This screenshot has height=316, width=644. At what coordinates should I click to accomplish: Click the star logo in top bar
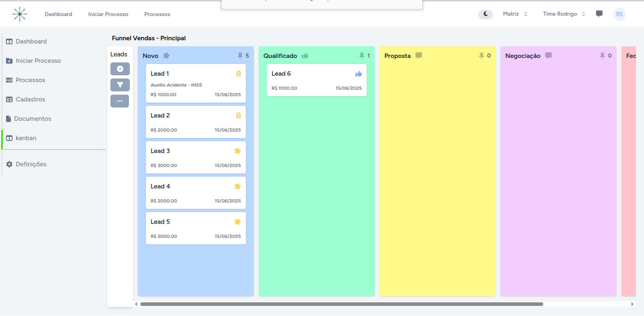pos(19,14)
